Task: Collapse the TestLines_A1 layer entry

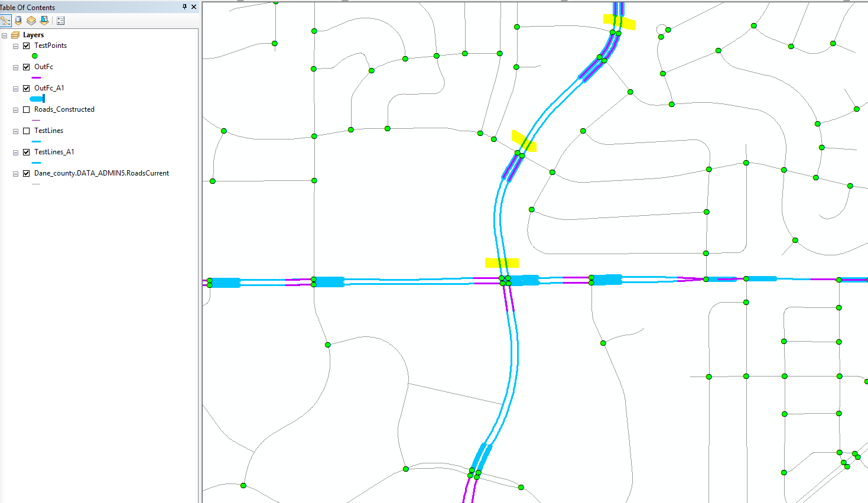Action: pos(15,152)
